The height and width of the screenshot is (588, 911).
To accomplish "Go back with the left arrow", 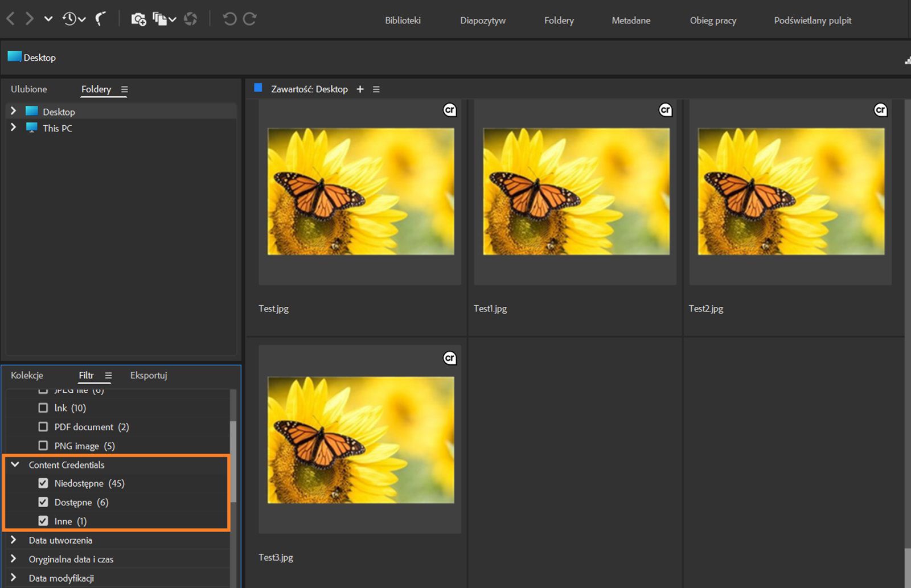I will (10, 19).
